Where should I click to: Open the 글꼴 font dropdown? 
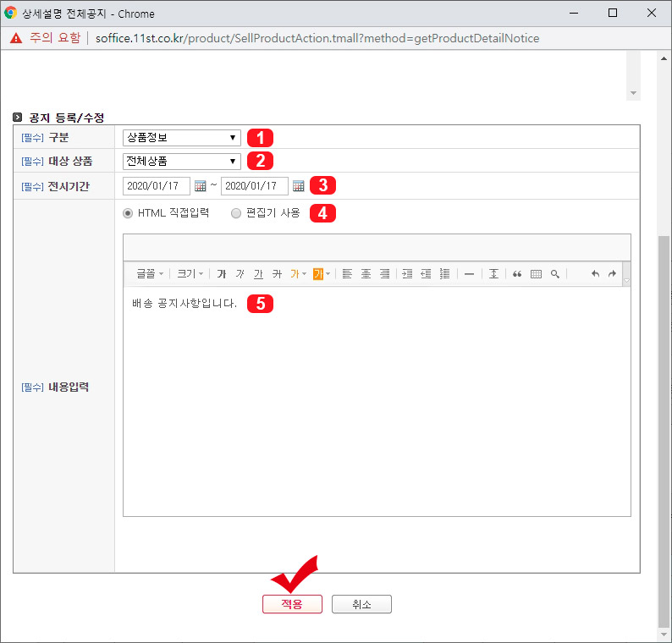tap(150, 274)
